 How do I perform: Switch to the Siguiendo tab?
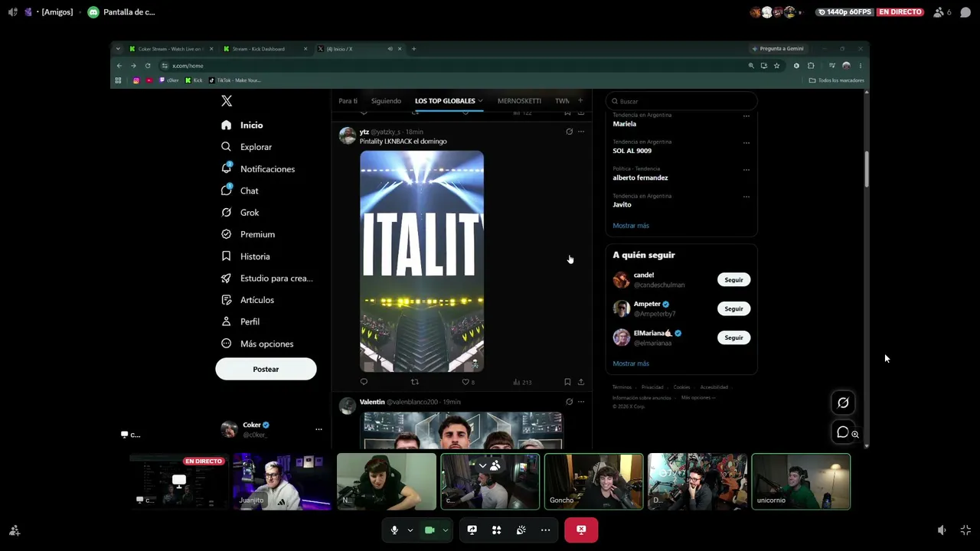coord(386,101)
